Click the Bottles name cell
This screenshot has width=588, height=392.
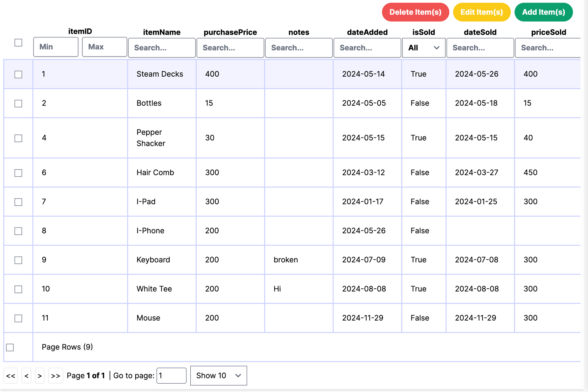point(162,103)
